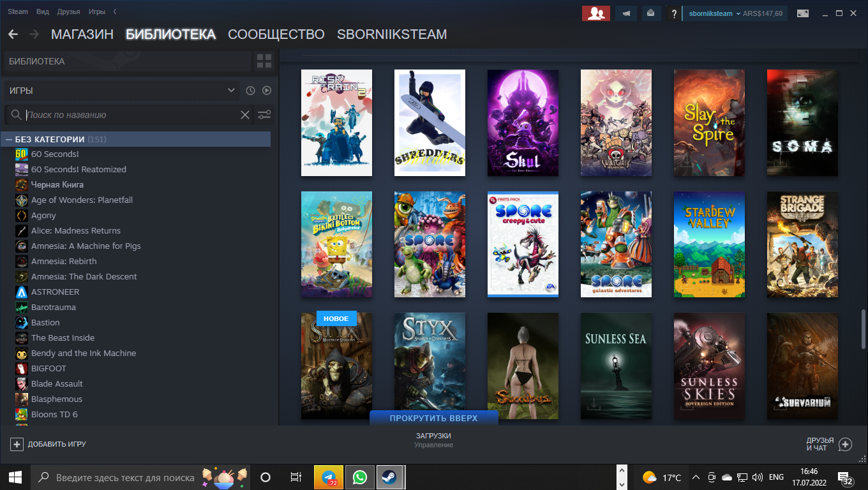This screenshot has height=490, width=868.
Task: Open SOMA game cover
Action: click(x=802, y=122)
